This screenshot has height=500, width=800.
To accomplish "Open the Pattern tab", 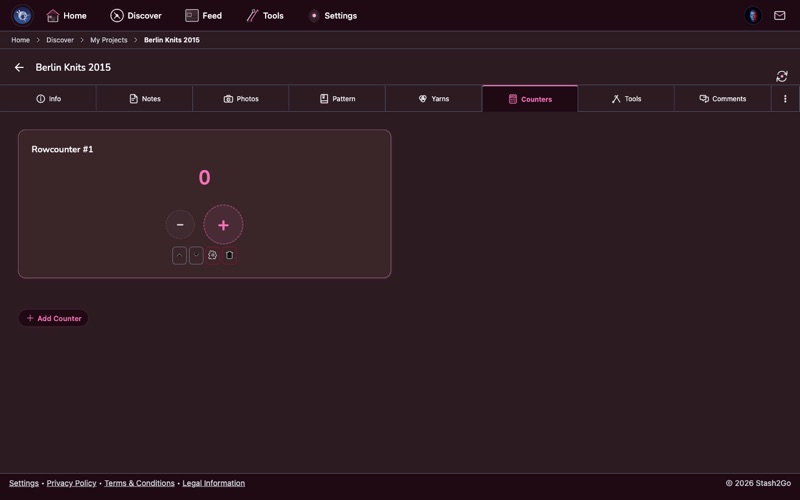I will [x=337, y=99].
